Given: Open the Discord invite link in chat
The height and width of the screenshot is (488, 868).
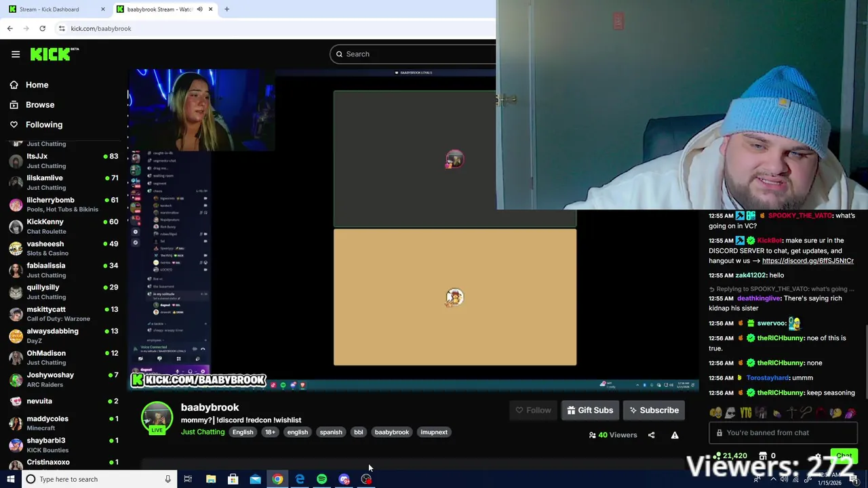Looking at the screenshot, I should coord(808,261).
